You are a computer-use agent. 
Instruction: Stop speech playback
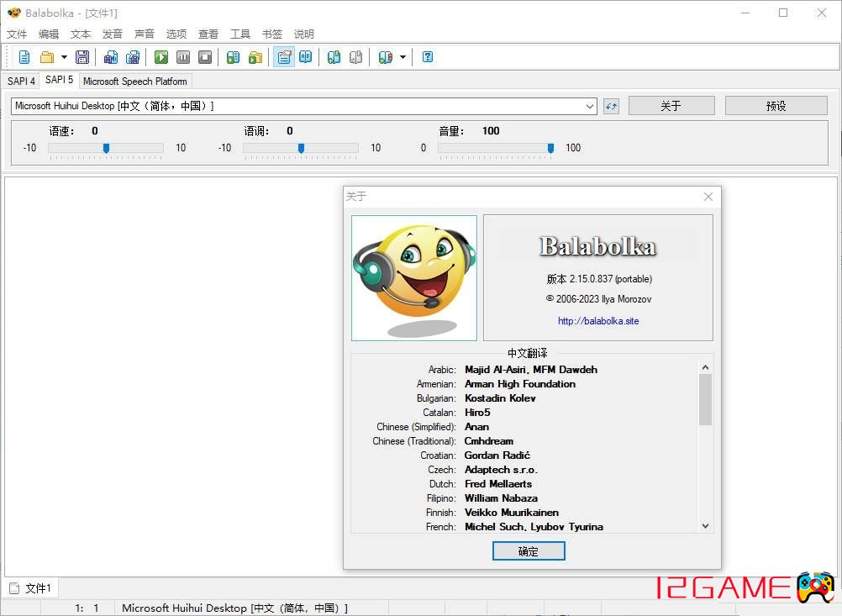pos(205,57)
